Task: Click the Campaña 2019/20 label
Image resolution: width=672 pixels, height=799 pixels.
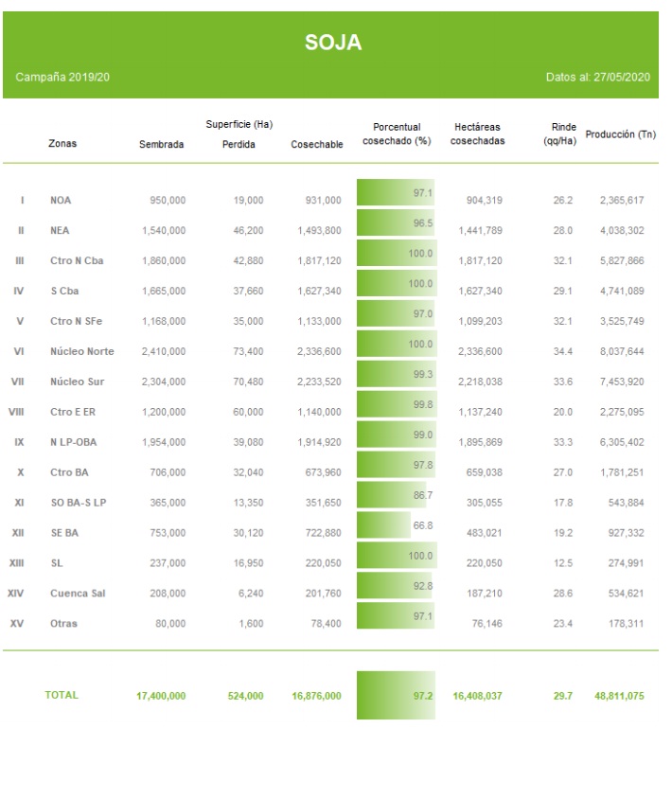Action: [x=63, y=77]
